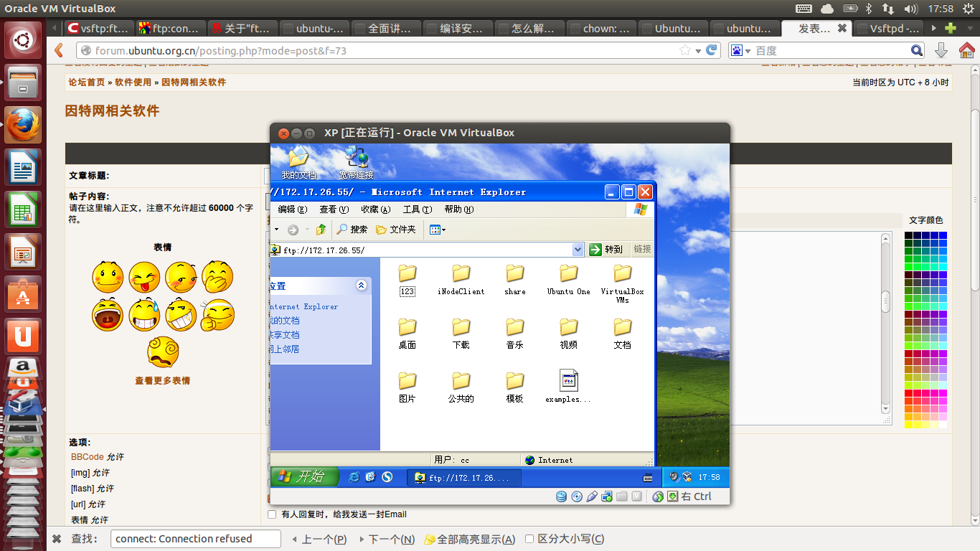The width and height of the screenshot is (980, 551).
Task: Click the IE Up folder toolbar icon
Action: [321, 229]
